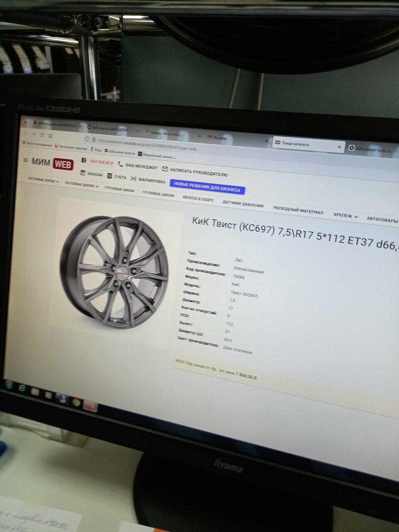Open the ДАТЧИКИ ДАВЛЕНИЯ menu item
This screenshot has height=532, width=399.
[x=243, y=204]
